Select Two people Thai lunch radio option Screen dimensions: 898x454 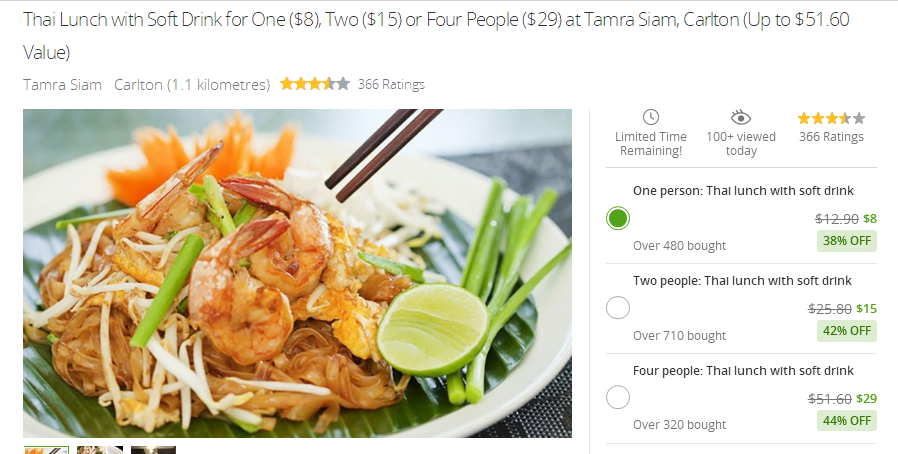pos(618,308)
